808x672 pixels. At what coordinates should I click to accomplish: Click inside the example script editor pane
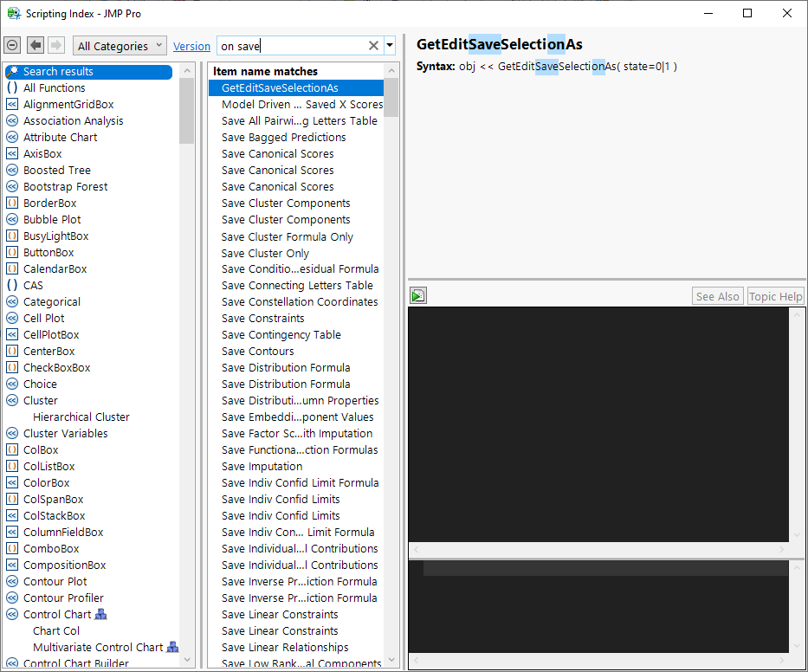pos(598,424)
